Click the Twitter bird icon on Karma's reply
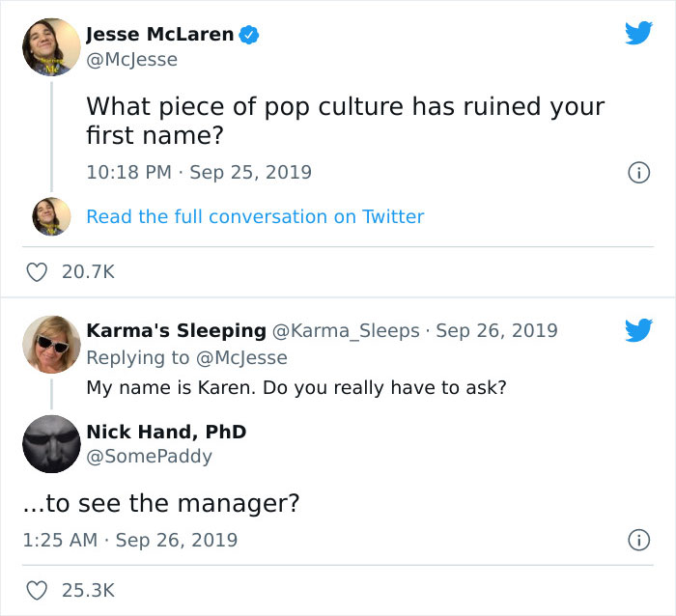The height and width of the screenshot is (616, 676). pos(638,330)
